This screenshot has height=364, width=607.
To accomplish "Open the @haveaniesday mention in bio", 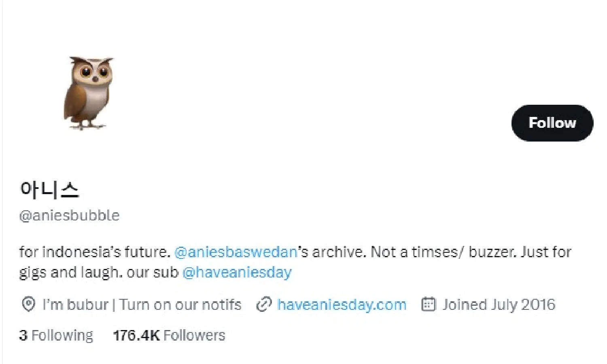I will [237, 272].
